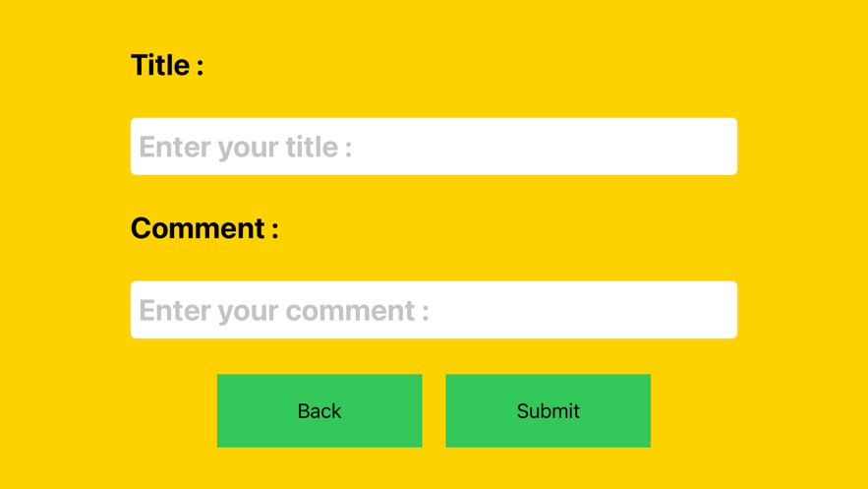Click the 'Comment :' heading label
This screenshot has height=489, width=868.
coord(204,228)
